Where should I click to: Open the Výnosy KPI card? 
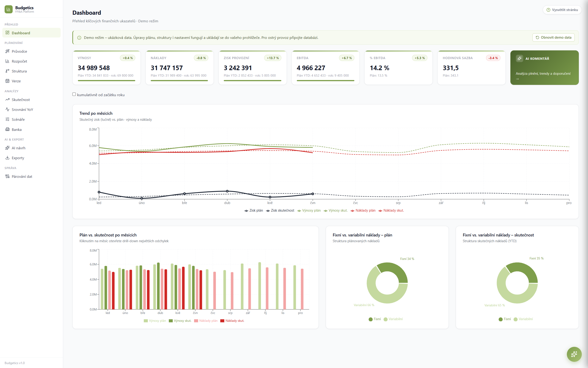(x=106, y=68)
